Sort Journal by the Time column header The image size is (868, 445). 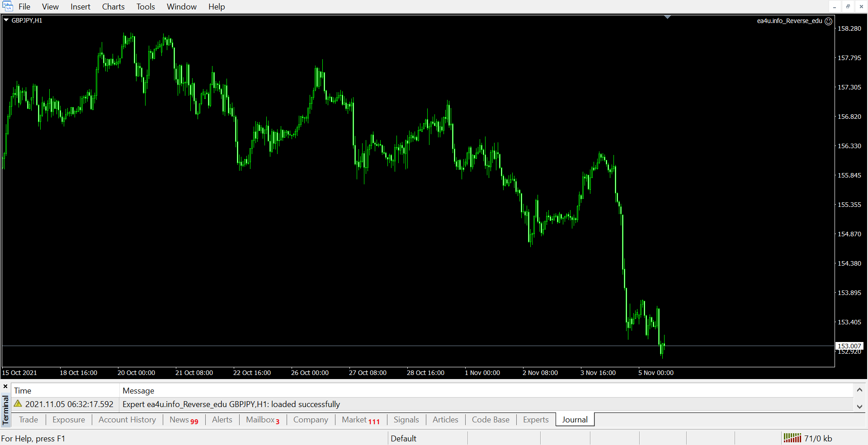click(x=23, y=391)
